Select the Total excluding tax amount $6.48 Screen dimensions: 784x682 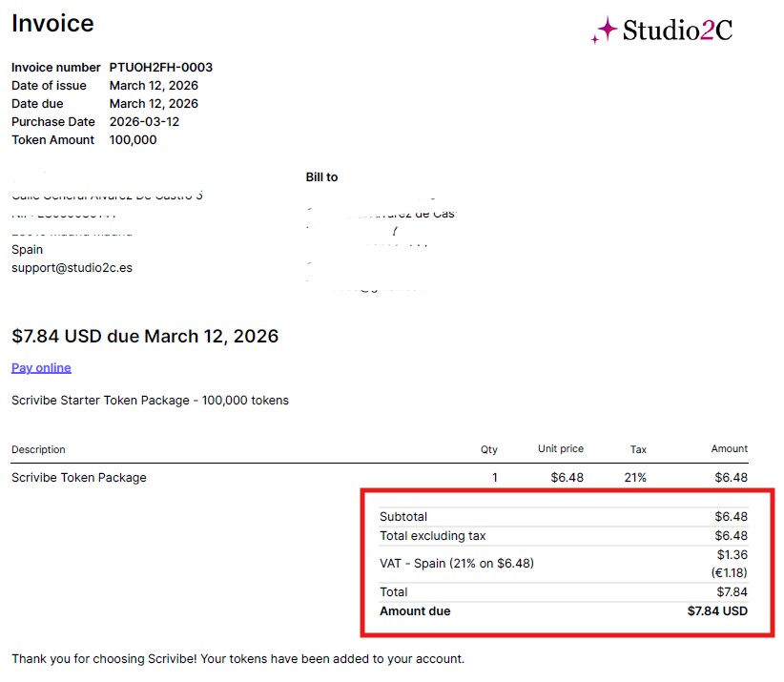coord(731,536)
